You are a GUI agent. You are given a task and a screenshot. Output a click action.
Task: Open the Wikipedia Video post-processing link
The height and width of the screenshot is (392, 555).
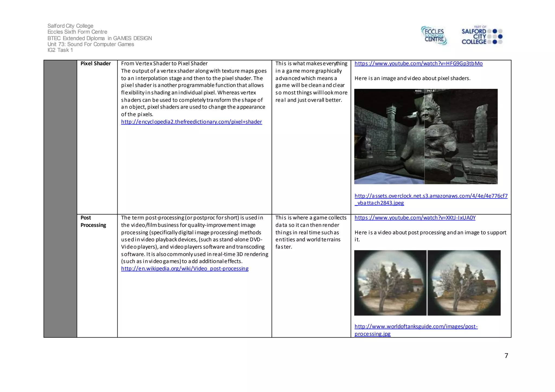pos(185,269)
